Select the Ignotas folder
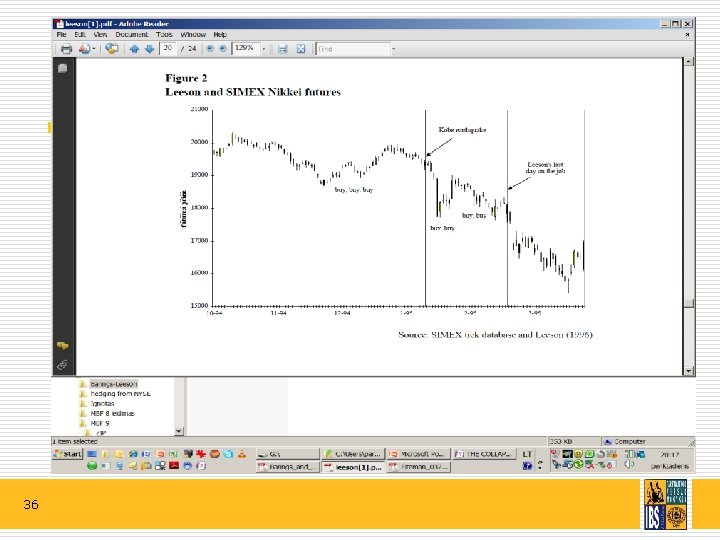This screenshot has width=720, height=540. tap(102, 404)
